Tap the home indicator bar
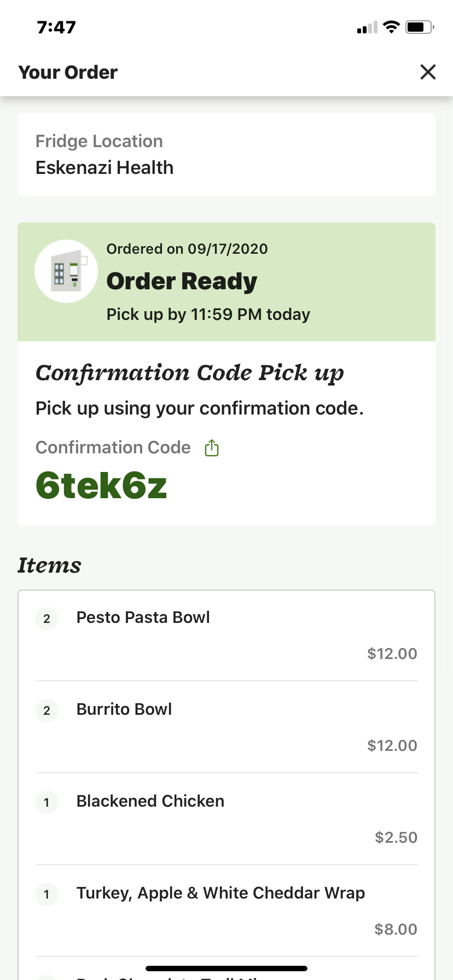The image size is (453, 980). pyautogui.click(x=226, y=969)
